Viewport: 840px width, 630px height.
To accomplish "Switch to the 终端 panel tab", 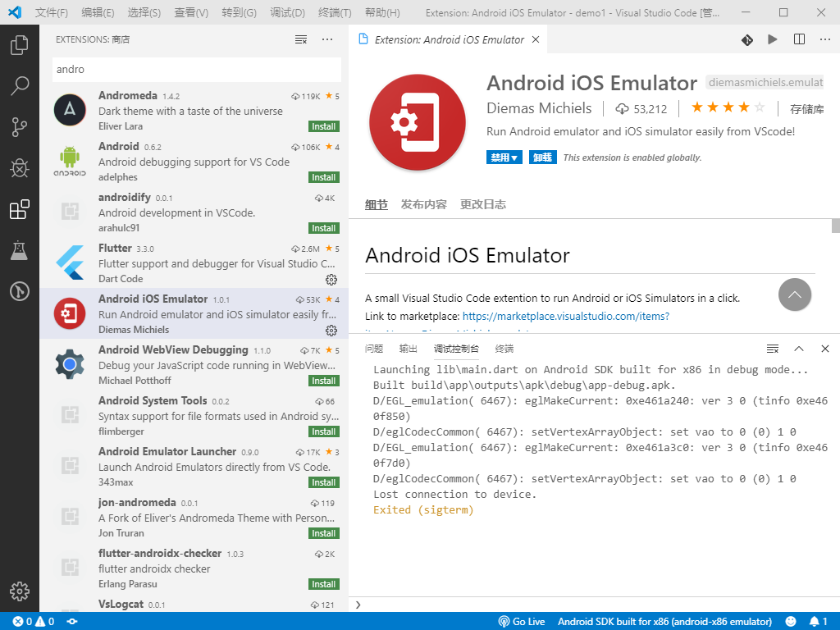I will (504, 349).
